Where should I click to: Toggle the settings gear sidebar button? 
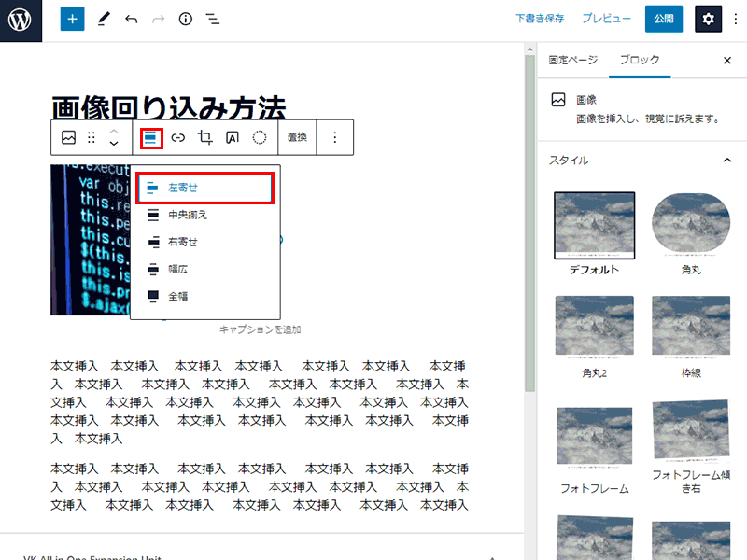708,20
